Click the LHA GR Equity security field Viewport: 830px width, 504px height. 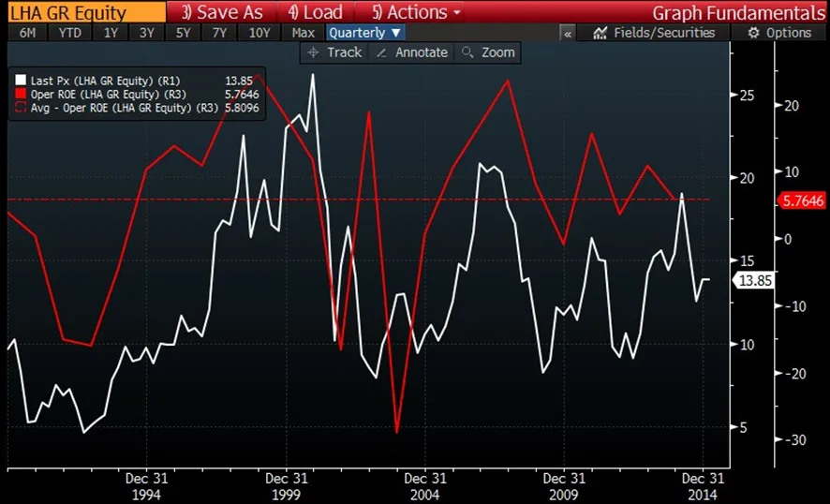point(81,12)
